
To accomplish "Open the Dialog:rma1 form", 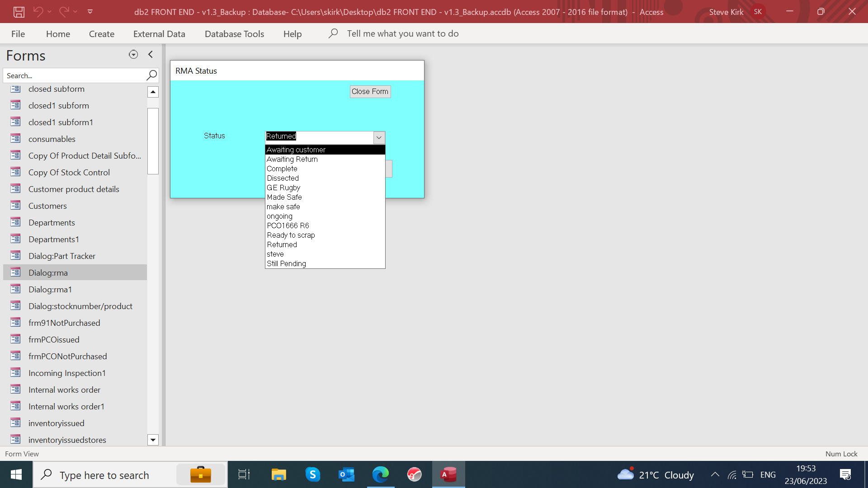I will click(50, 289).
